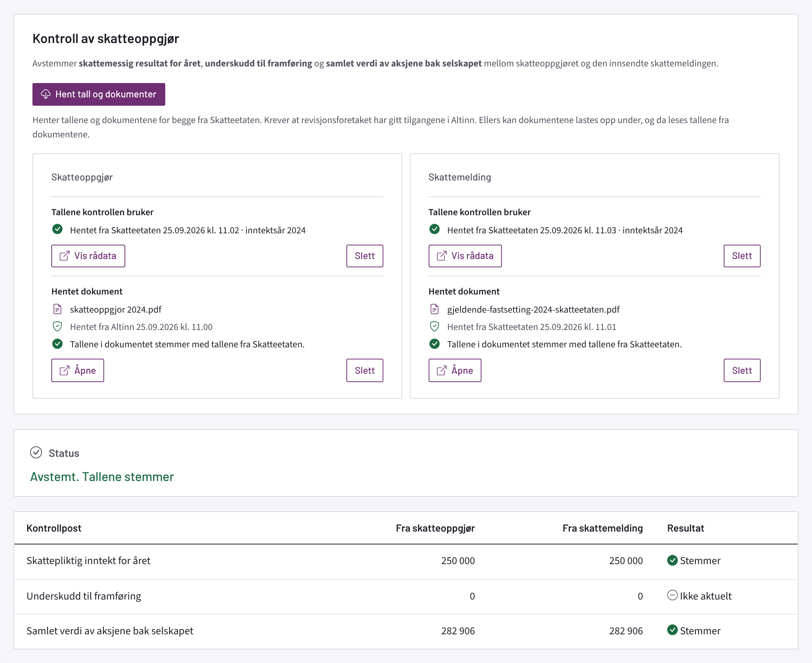Viewport: 812px width, 663px height.
Task: Click green check beside Skatteoppgjør Hentet fra Skatteetaten
Action: click(x=57, y=229)
